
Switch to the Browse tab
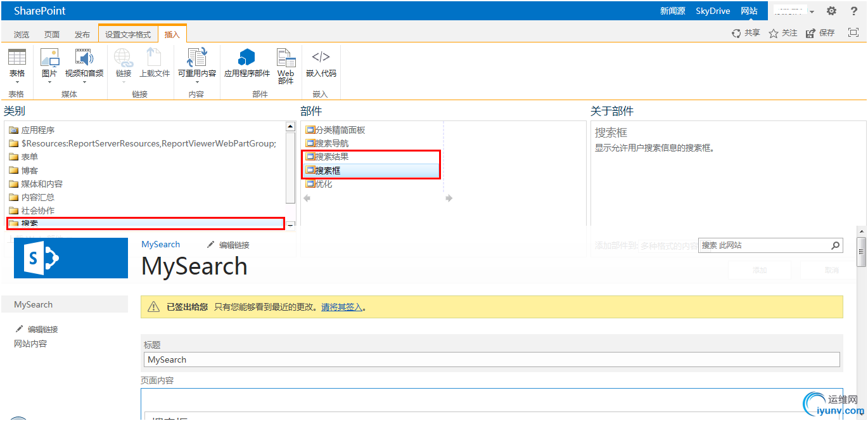[x=22, y=35]
